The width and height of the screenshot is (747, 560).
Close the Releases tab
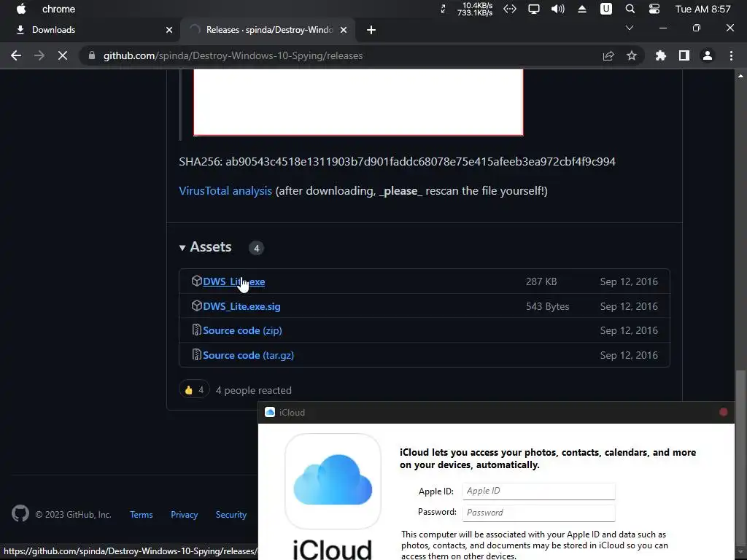344,30
